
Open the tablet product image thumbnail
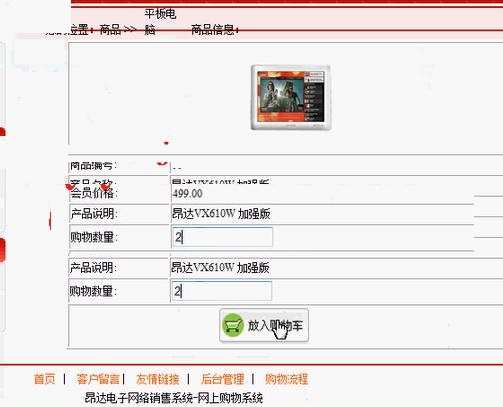(291, 97)
